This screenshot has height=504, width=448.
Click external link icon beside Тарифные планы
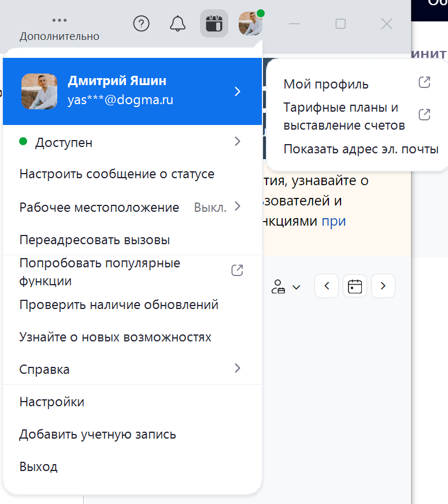[x=424, y=115]
